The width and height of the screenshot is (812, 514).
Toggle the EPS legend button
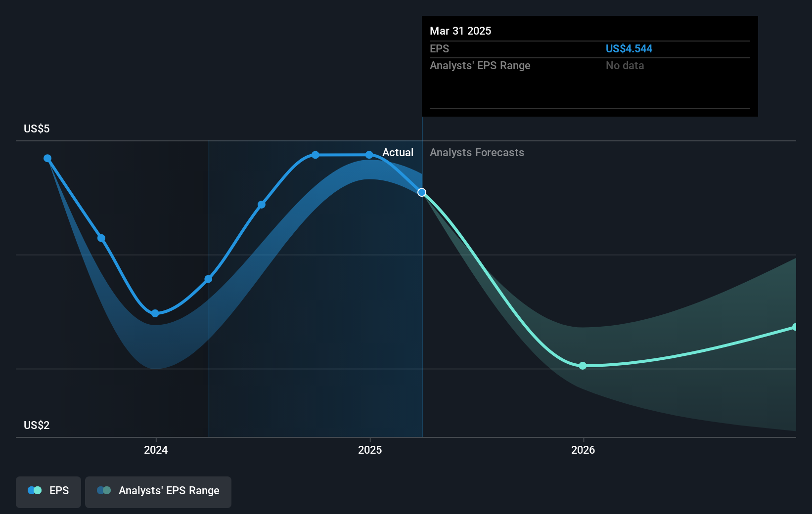pos(48,492)
